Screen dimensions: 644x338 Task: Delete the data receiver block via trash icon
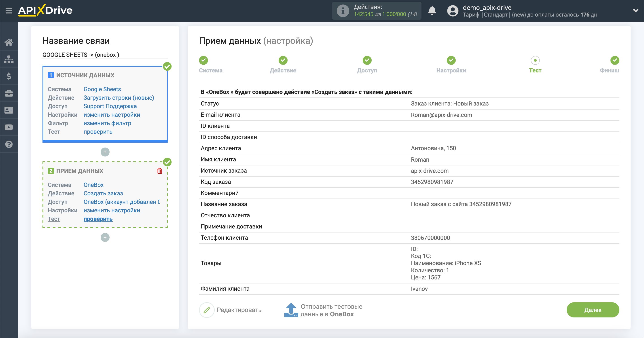tap(160, 171)
